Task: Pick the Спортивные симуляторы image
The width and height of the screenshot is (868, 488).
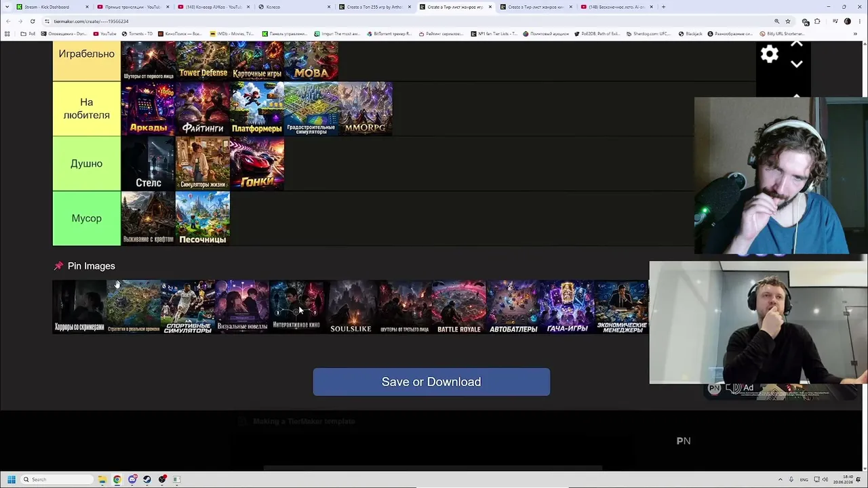Action: [x=188, y=307]
